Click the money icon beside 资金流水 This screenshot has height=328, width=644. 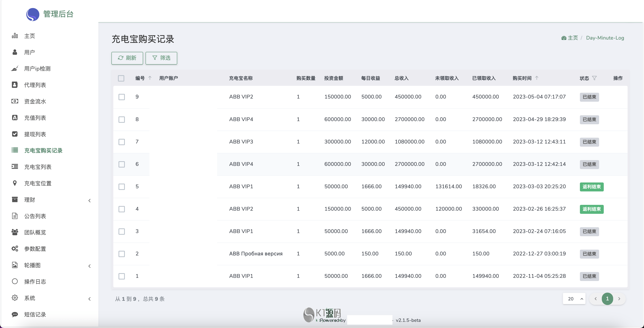point(15,101)
